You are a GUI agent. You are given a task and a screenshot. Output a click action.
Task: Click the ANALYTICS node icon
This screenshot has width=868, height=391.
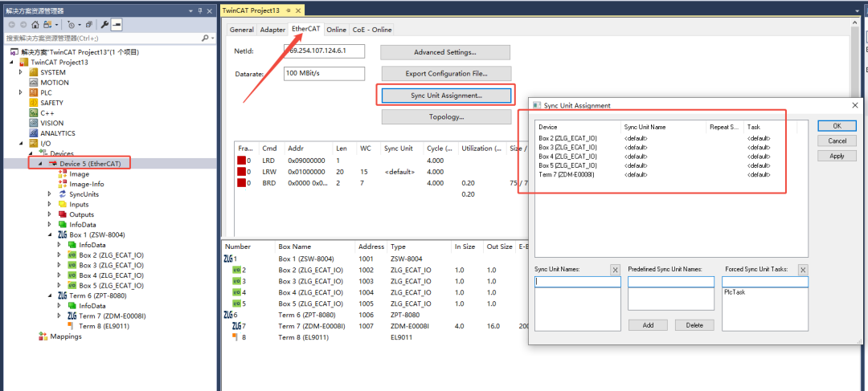[33, 133]
